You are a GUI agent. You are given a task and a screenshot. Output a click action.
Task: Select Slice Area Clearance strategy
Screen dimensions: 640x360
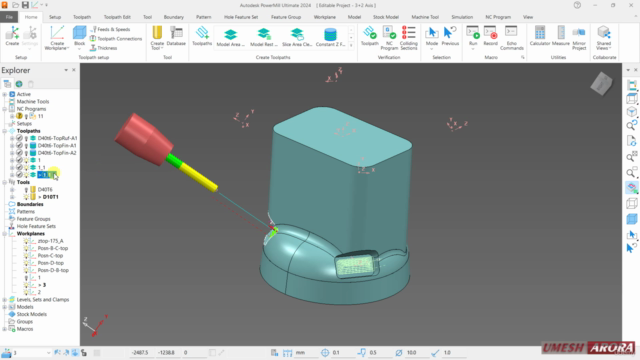(x=297, y=37)
